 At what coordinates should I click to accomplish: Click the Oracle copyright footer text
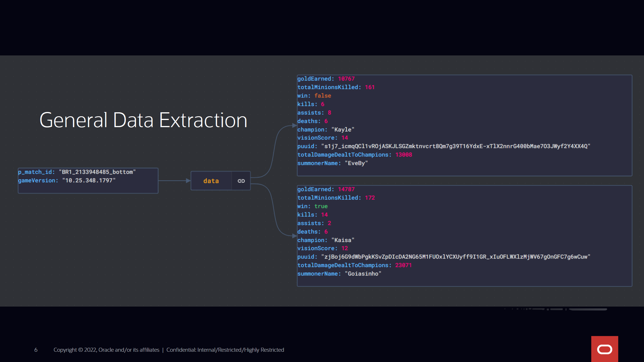[x=106, y=350]
